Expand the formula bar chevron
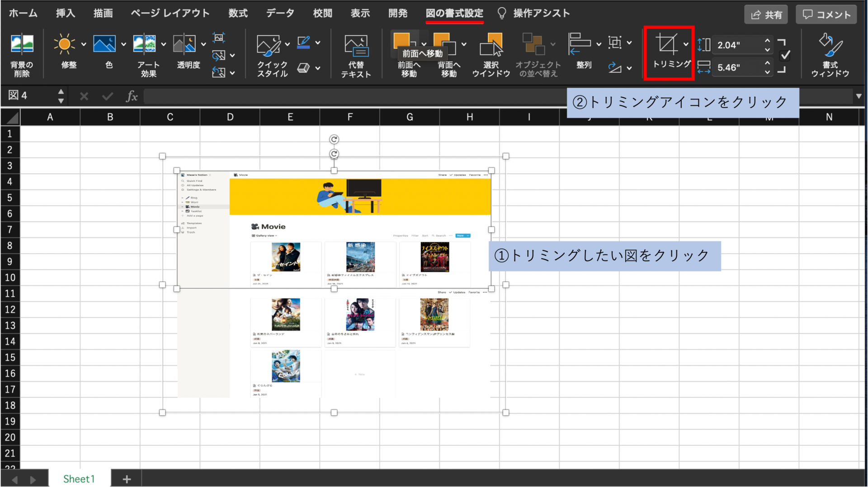 (x=859, y=96)
